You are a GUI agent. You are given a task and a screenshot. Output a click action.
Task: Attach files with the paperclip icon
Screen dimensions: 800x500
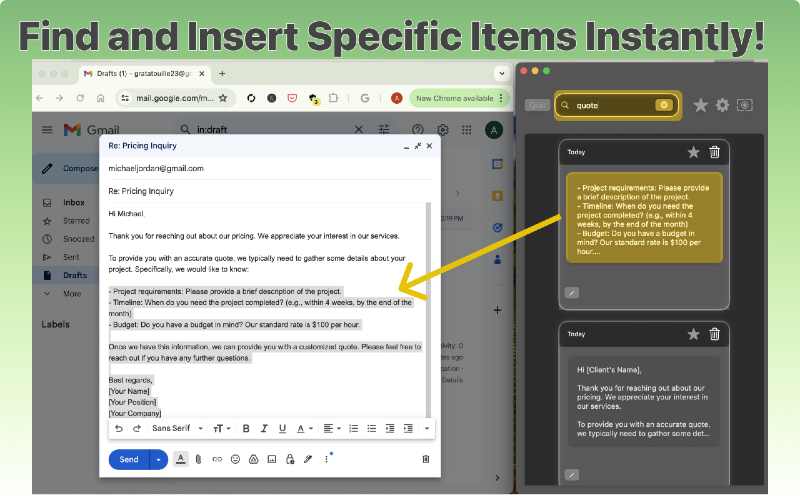[x=198, y=459]
